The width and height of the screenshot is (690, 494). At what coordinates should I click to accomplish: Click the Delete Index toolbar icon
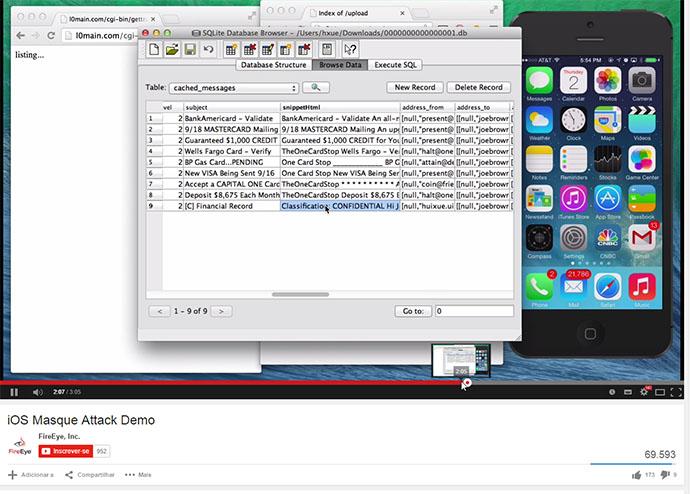click(304, 49)
